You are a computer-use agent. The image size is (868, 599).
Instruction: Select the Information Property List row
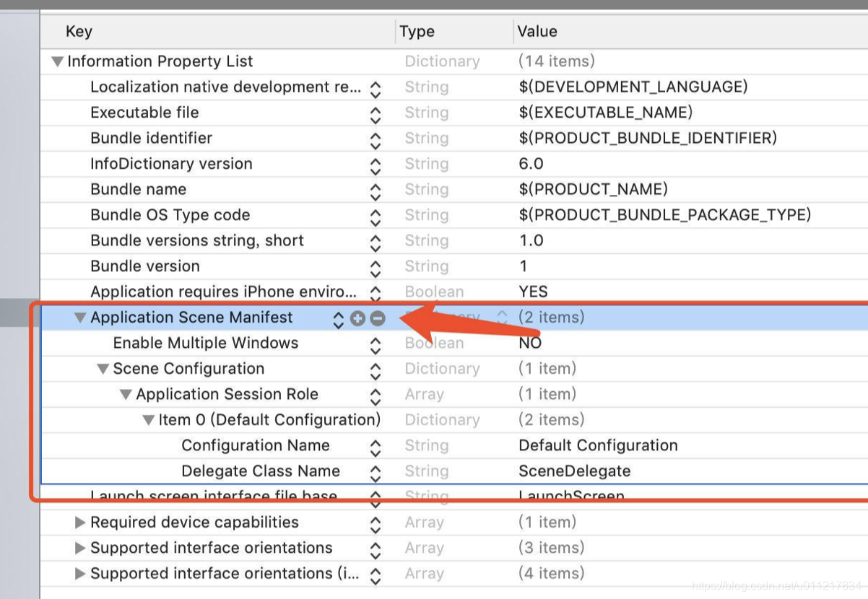[454, 61]
